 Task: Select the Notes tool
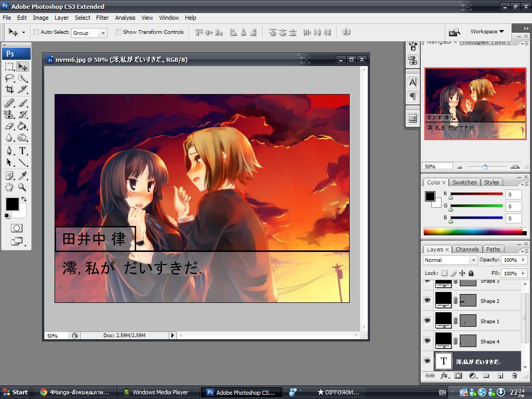pos(9,176)
